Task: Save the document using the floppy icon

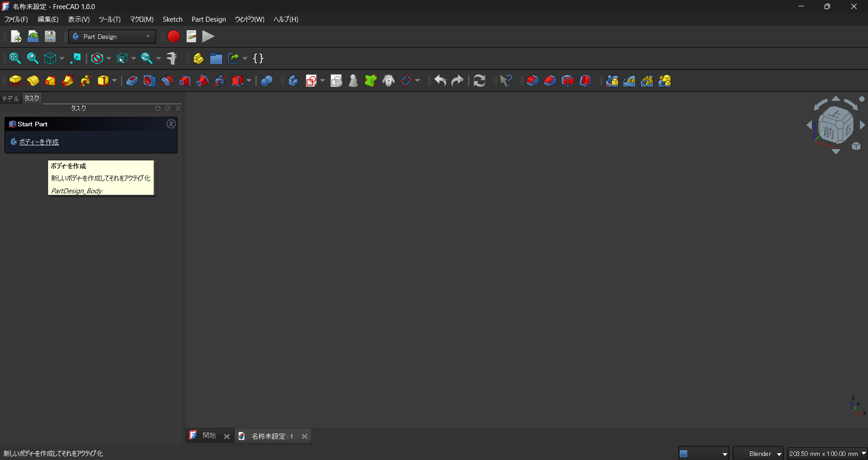Action: point(50,37)
